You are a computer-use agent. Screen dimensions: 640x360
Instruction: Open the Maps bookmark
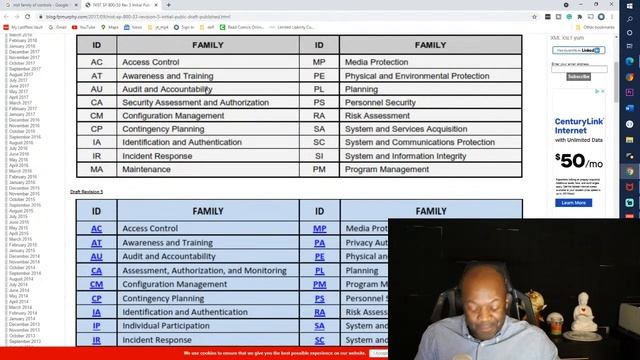110,27
